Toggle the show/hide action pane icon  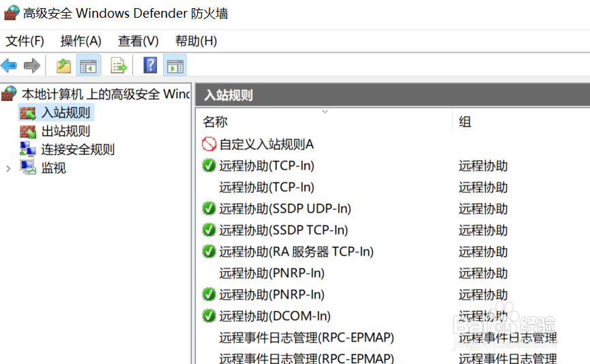175,66
